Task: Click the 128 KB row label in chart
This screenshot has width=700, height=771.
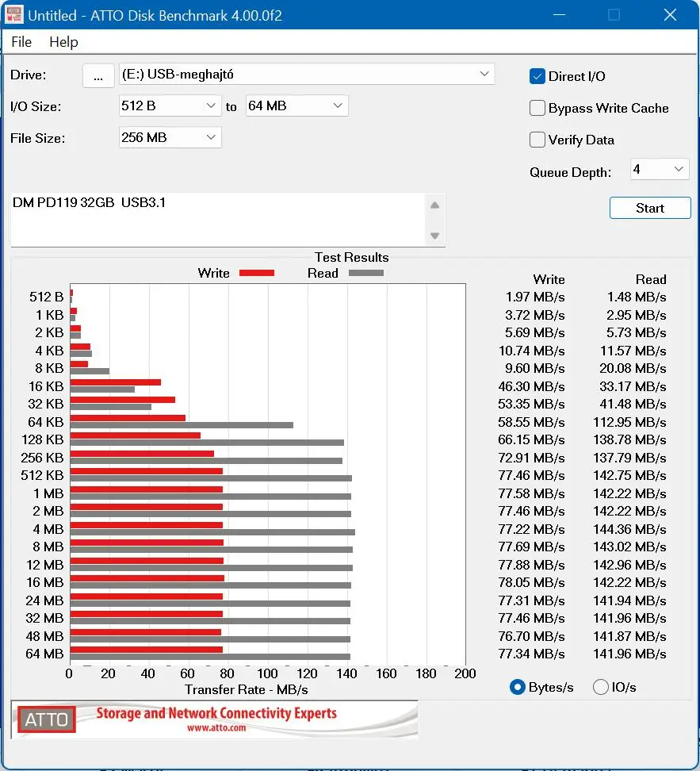Action: tap(43, 439)
